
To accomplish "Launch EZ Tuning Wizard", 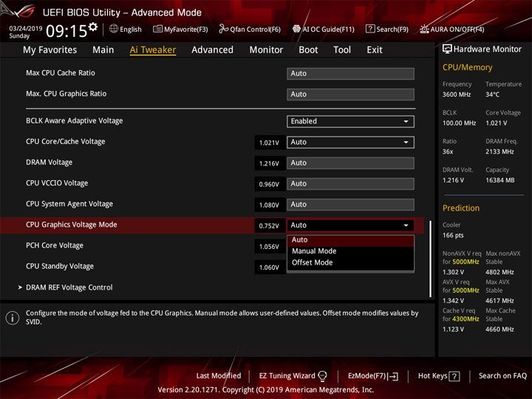I will coord(293,376).
